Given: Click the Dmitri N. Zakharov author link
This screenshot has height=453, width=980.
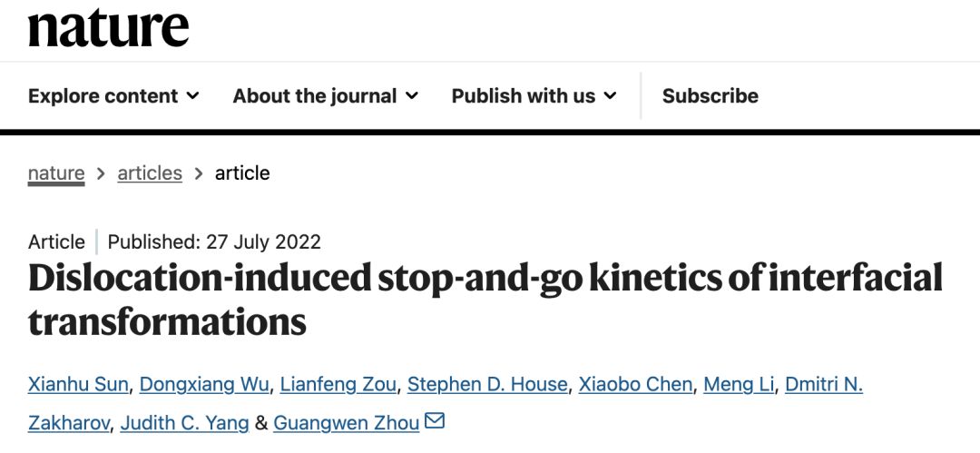Looking at the screenshot, I should pos(824,384).
